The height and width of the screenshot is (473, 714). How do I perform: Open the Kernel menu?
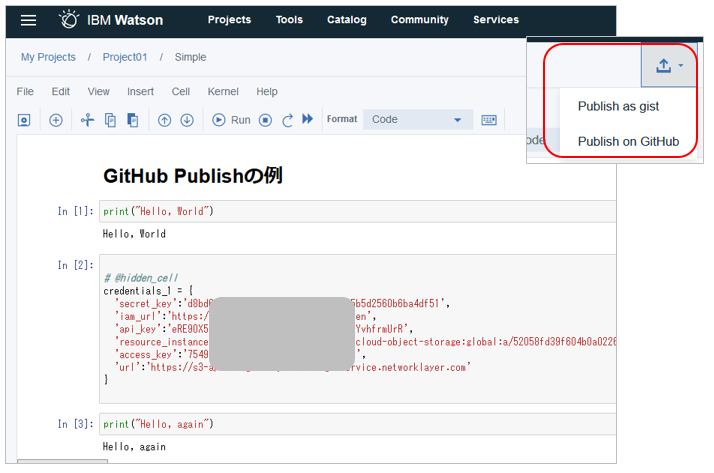(223, 92)
